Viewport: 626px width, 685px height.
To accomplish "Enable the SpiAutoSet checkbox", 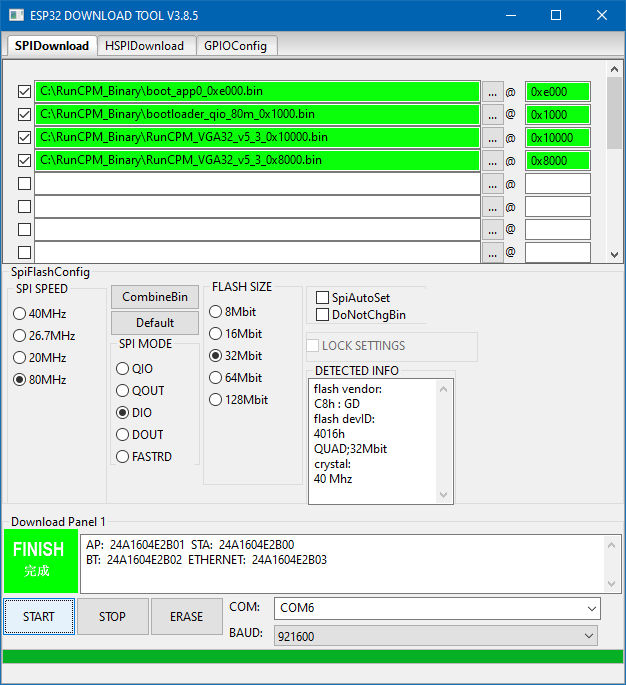I will tap(322, 298).
